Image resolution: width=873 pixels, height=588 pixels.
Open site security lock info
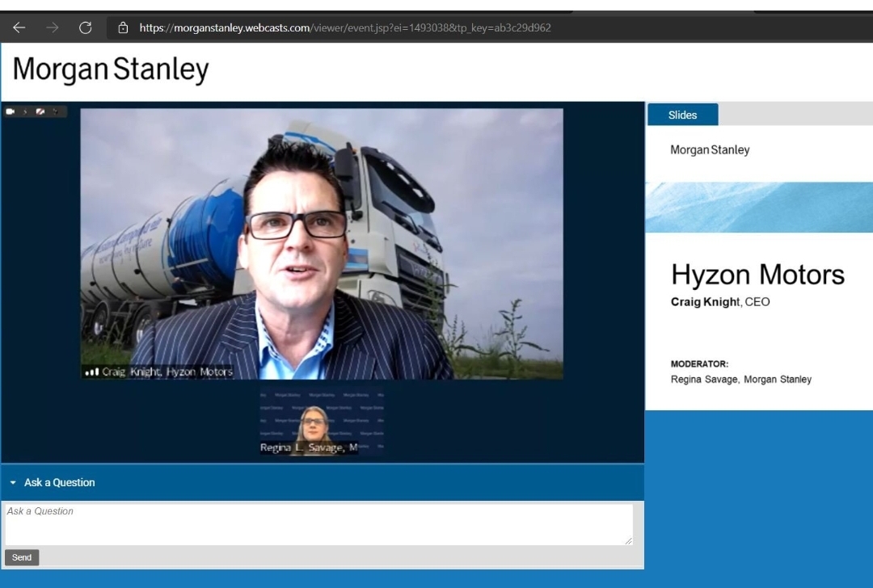pos(123,27)
